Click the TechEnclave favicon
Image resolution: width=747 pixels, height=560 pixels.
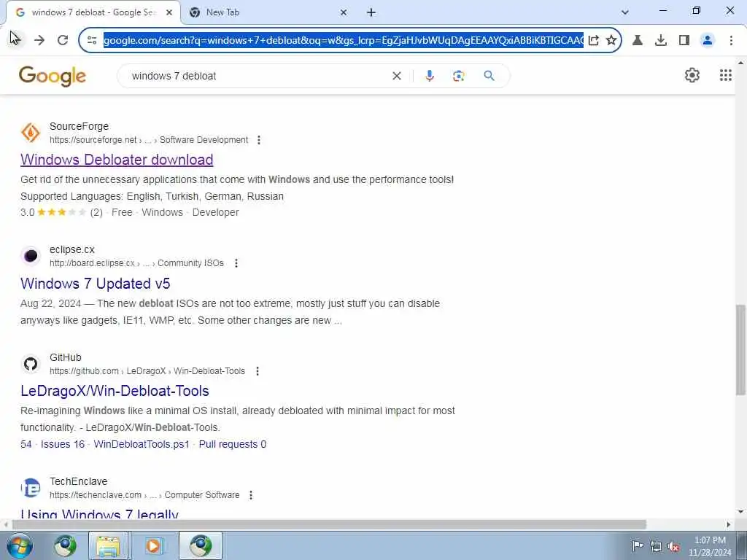point(31,488)
